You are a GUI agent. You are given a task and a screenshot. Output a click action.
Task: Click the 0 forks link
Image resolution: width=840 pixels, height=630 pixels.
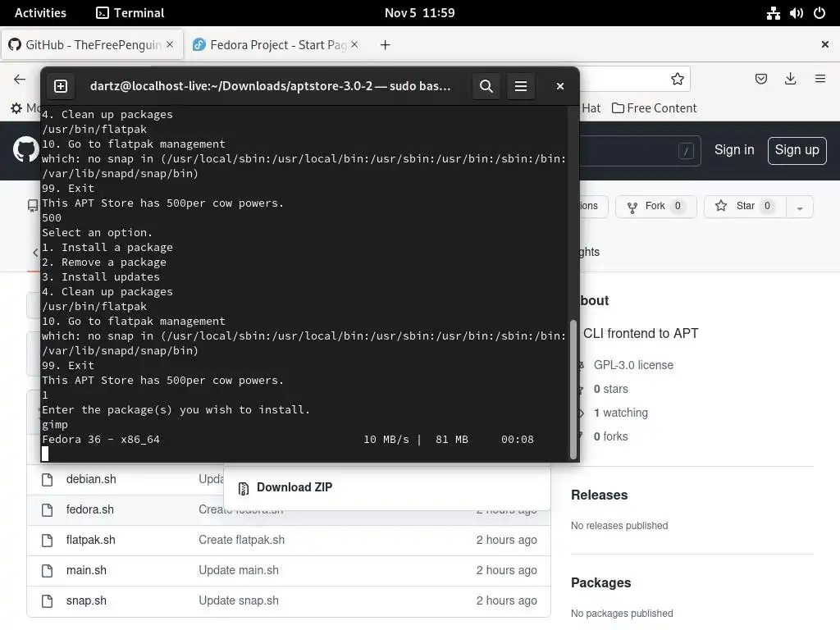point(610,436)
